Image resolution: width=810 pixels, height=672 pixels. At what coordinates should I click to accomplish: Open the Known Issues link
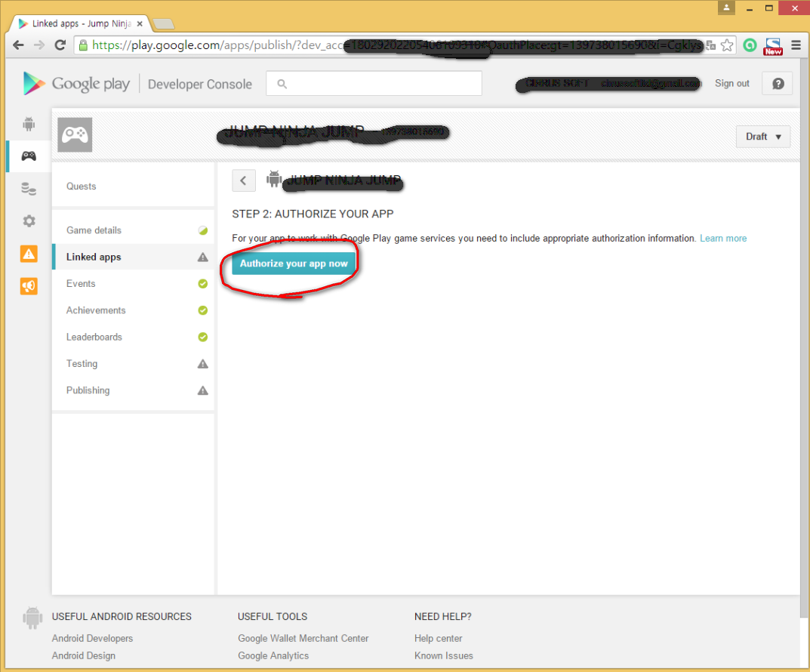[x=444, y=655]
